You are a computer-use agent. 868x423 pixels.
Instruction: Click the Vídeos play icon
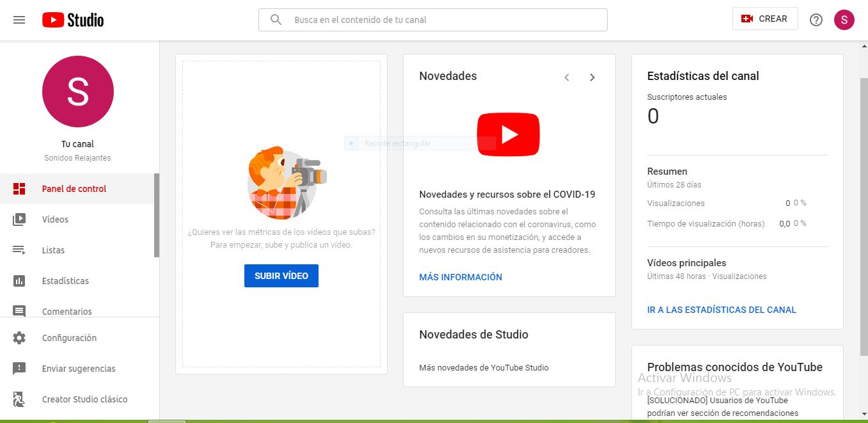click(19, 219)
